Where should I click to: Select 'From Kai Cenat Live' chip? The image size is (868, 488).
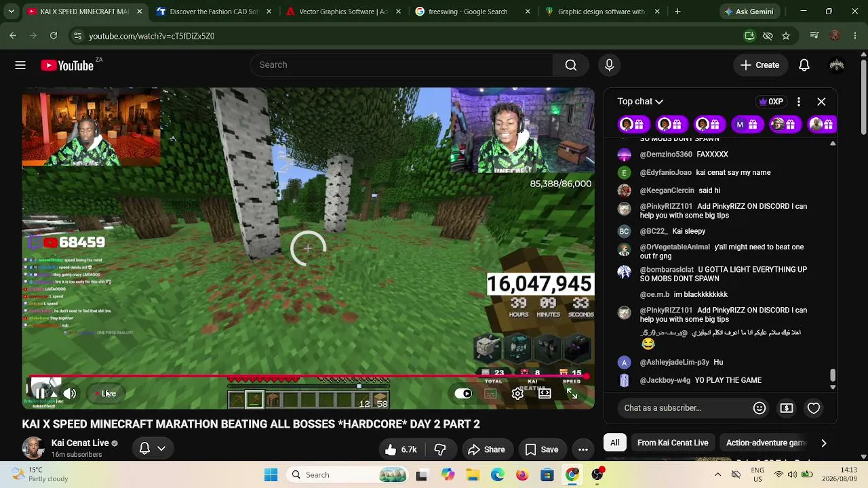click(673, 443)
